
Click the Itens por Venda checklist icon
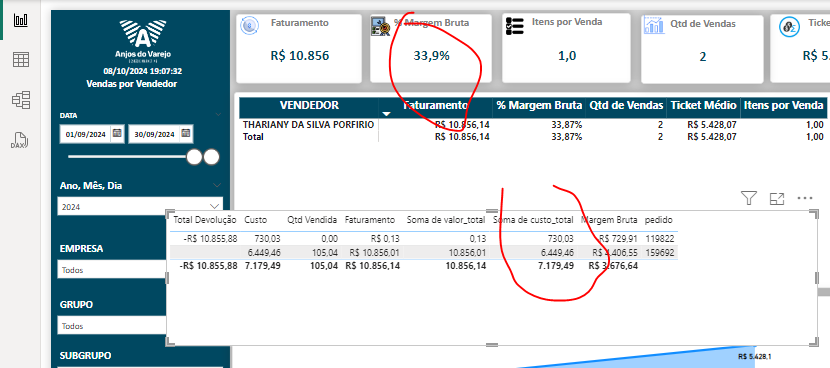(x=515, y=26)
